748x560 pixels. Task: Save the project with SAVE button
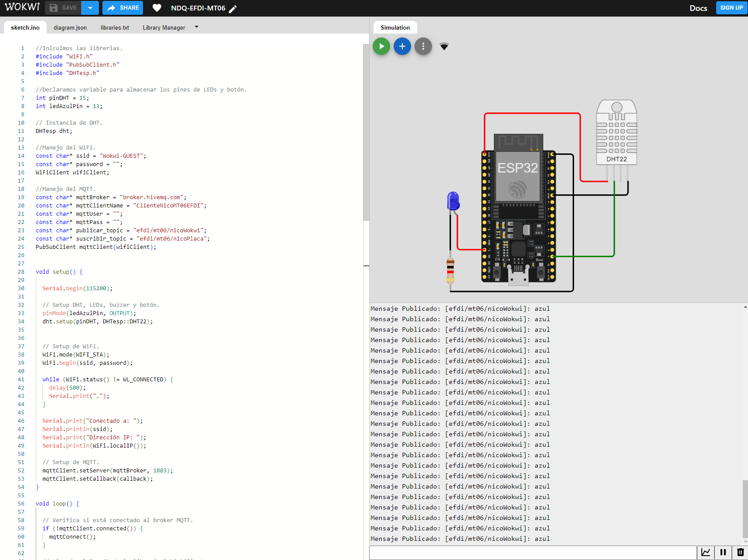[x=63, y=8]
